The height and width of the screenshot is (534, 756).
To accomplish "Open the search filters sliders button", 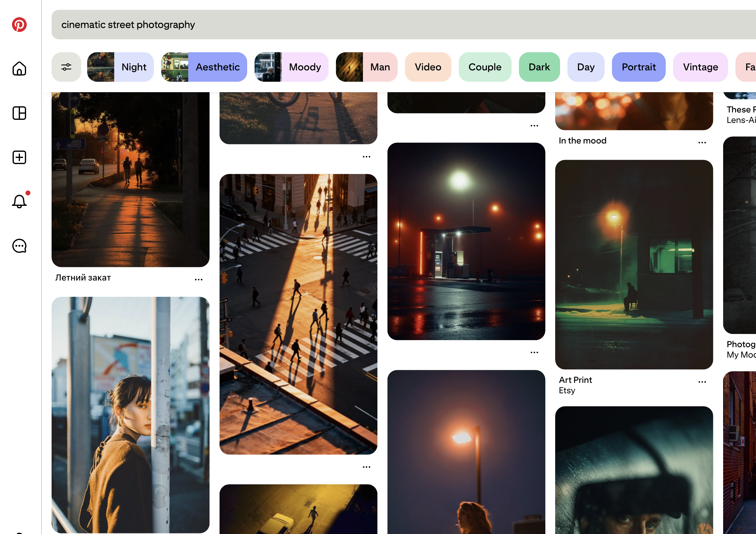I will coord(66,67).
